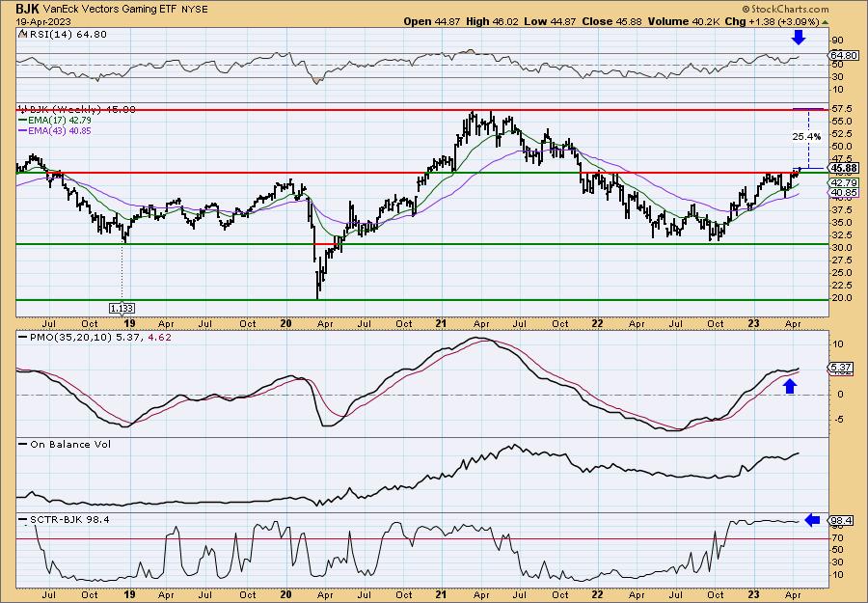Click the VanEck Vectors Gaming ETF name
Image resolution: width=868 pixels, height=603 pixels.
108,10
